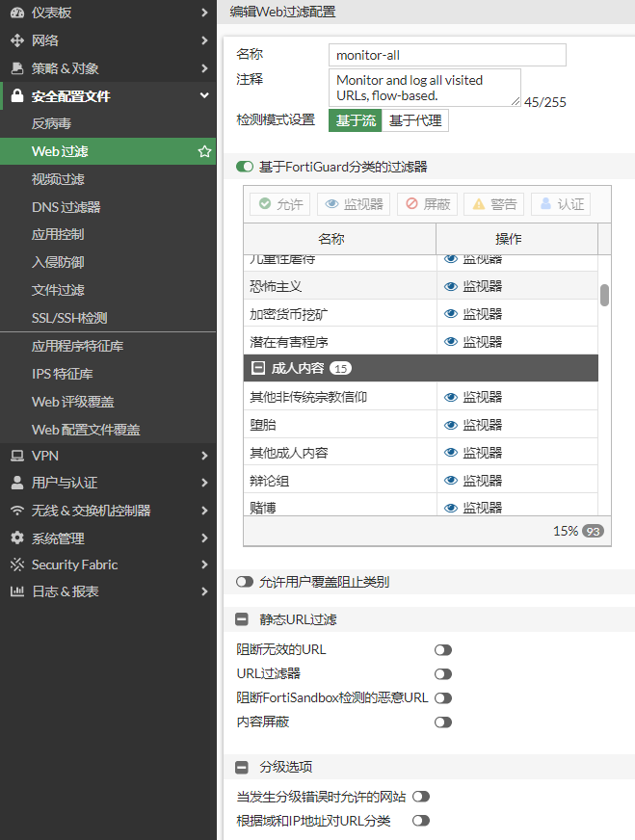This screenshot has width=635, height=840.
Task: Click the 日志&报表 chart icon
Action: pyautogui.click(x=16, y=591)
